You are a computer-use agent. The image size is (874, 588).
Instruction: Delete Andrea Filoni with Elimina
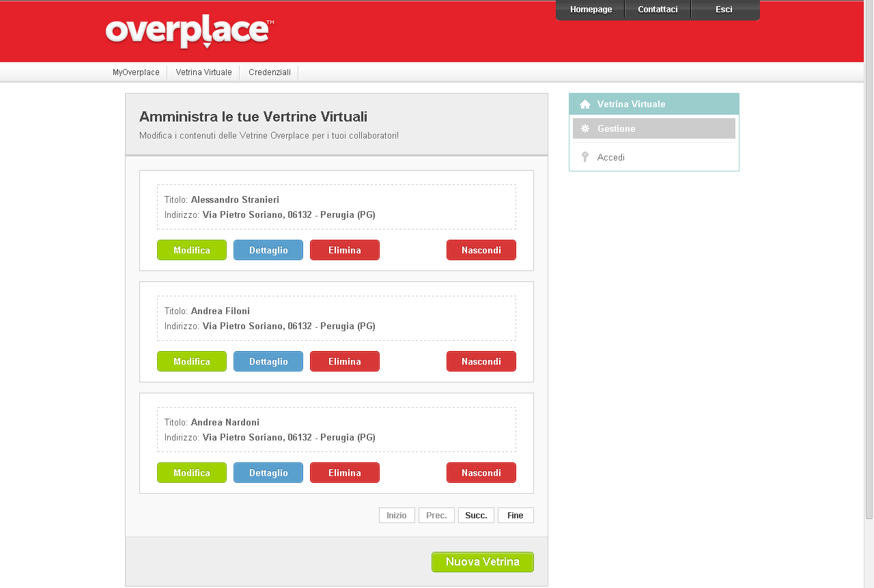pyautogui.click(x=345, y=361)
